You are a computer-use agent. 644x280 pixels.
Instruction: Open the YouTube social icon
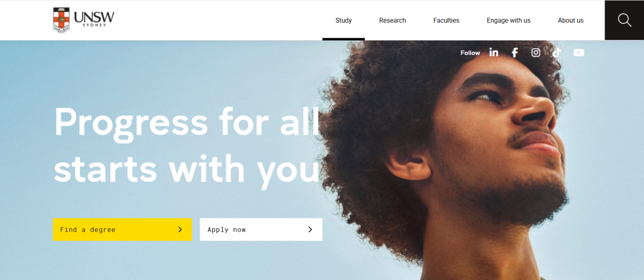(578, 52)
